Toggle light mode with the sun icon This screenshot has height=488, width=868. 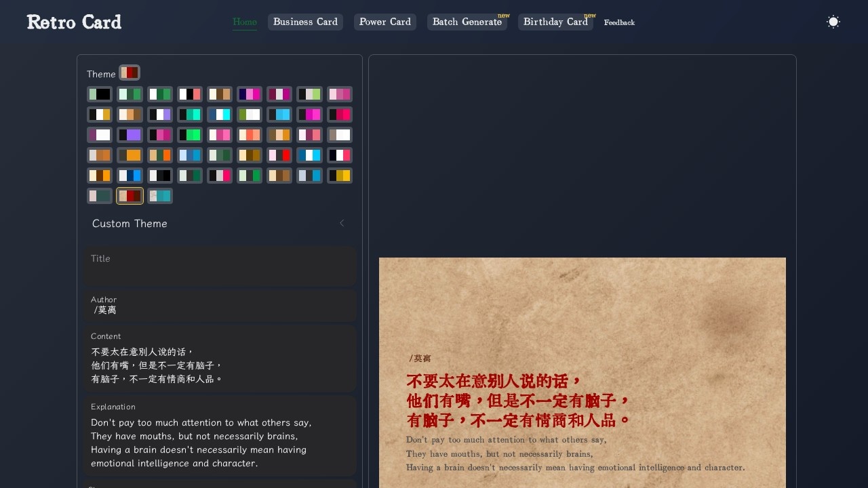coord(833,22)
